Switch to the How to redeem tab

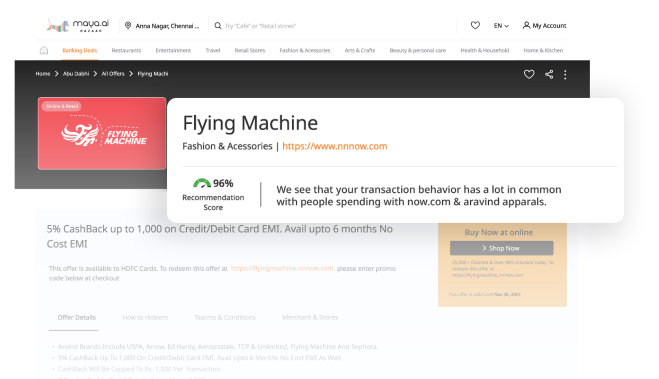(x=145, y=318)
